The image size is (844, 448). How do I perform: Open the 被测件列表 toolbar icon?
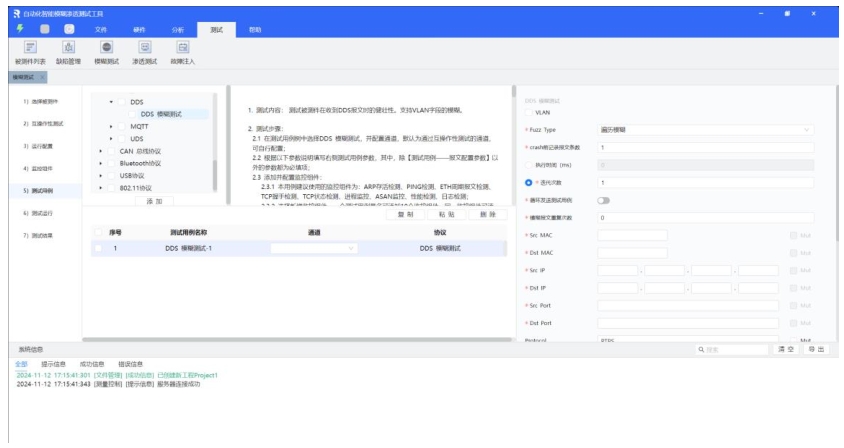[29, 48]
